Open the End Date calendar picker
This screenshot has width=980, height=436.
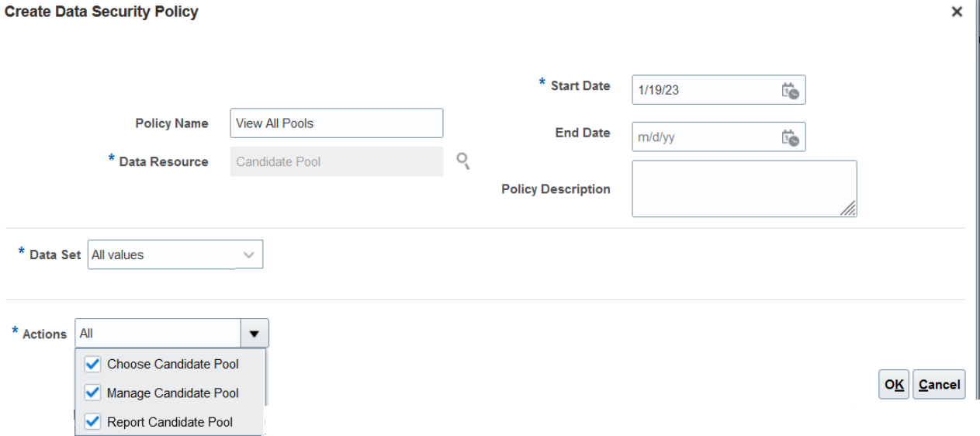point(790,138)
